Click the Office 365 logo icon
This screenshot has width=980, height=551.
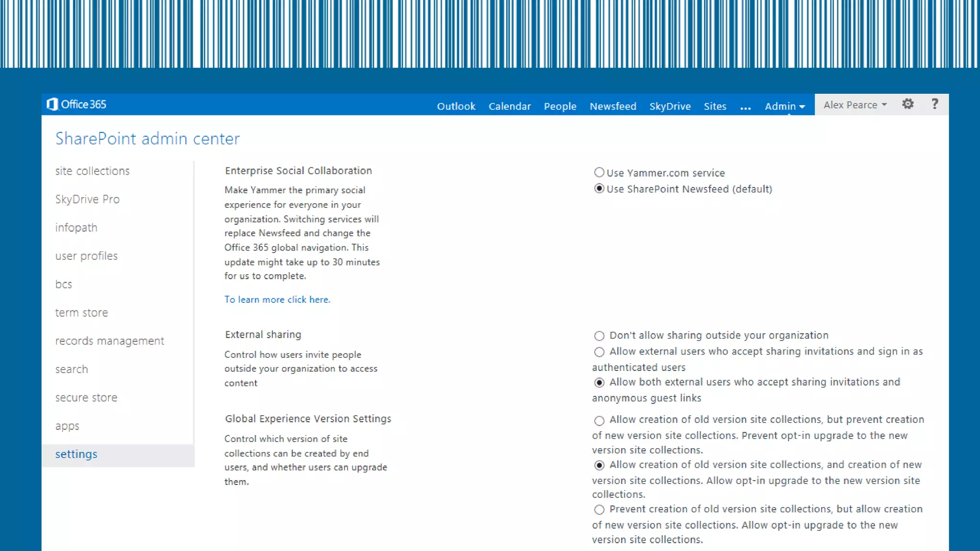coord(53,104)
